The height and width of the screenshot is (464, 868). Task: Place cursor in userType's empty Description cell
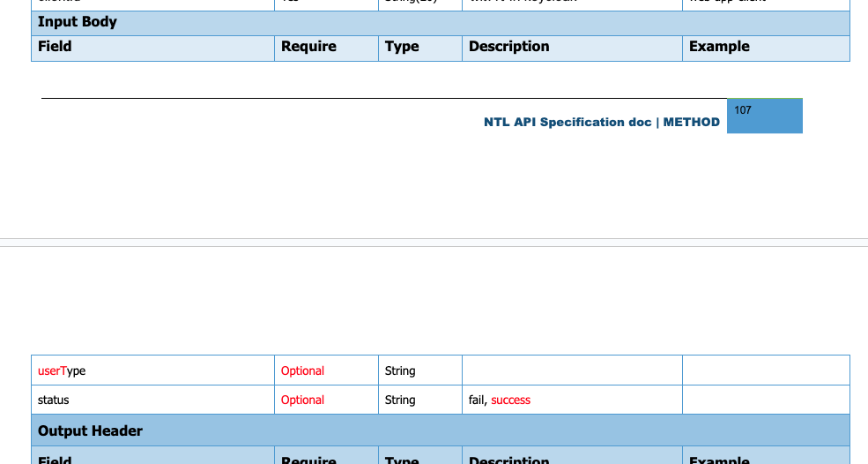pyautogui.click(x=571, y=371)
